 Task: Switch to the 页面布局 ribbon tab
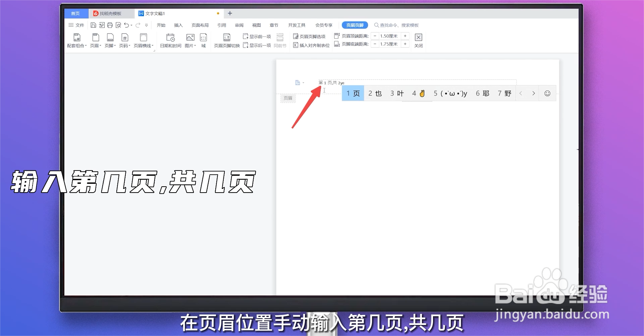200,25
